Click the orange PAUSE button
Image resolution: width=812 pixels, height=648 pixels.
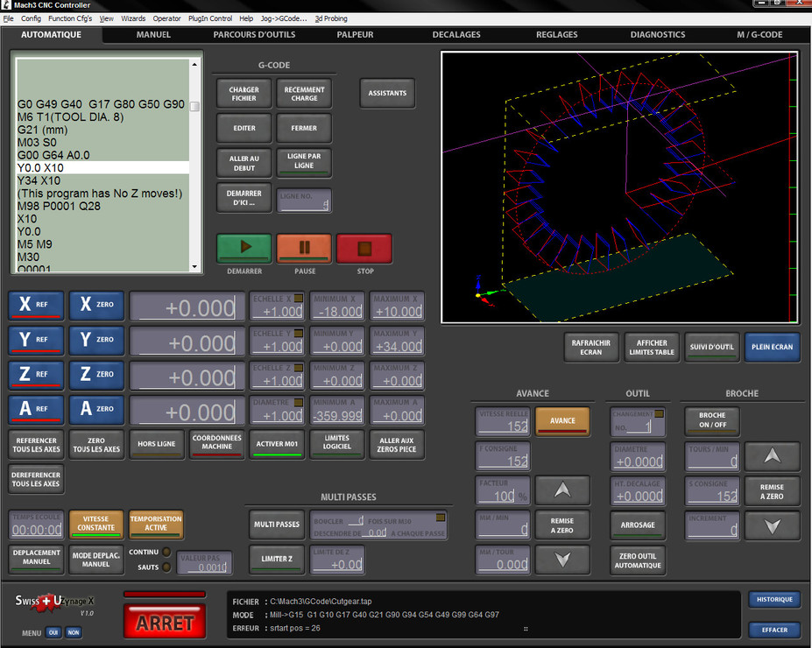pos(304,249)
